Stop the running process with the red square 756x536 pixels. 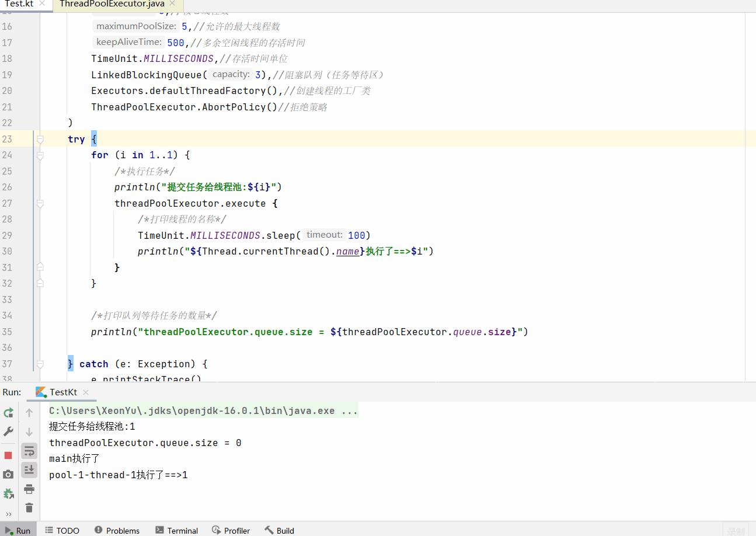click(8, 455)
